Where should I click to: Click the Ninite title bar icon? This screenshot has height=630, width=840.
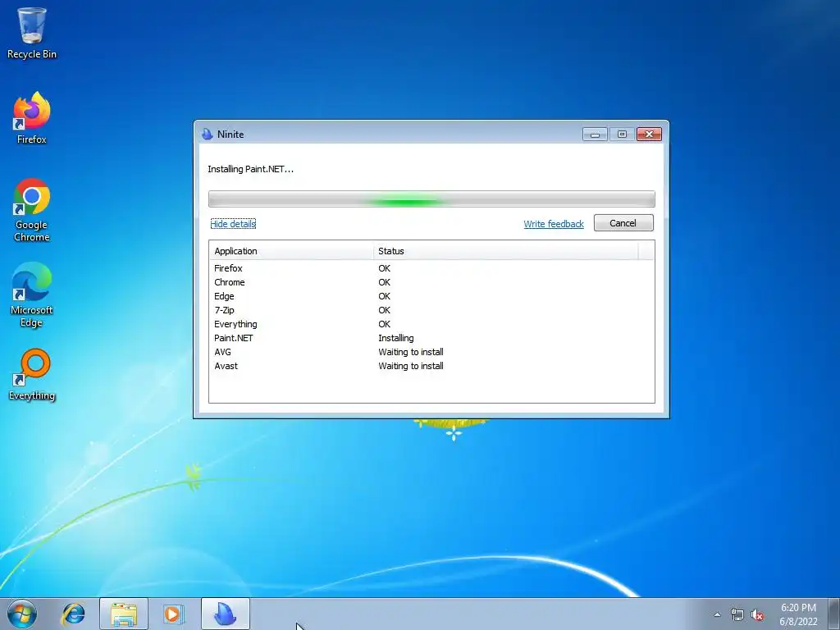tap(208, 134)
